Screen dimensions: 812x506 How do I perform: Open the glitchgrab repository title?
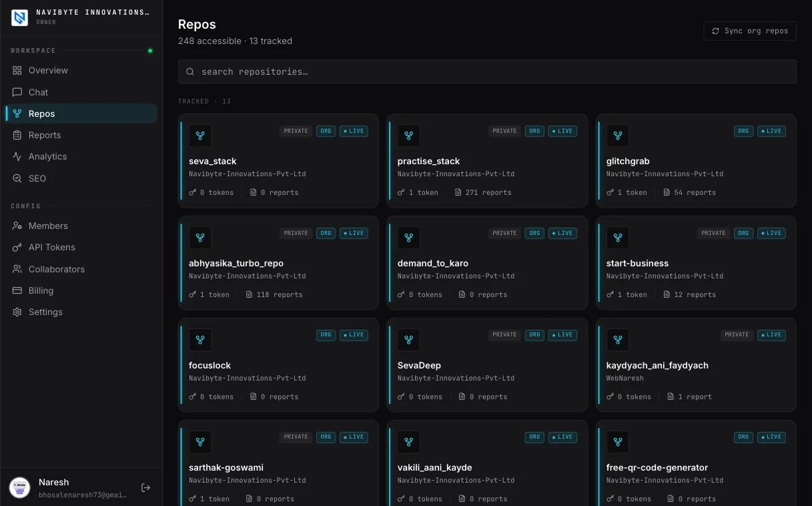tap(628, 161)
